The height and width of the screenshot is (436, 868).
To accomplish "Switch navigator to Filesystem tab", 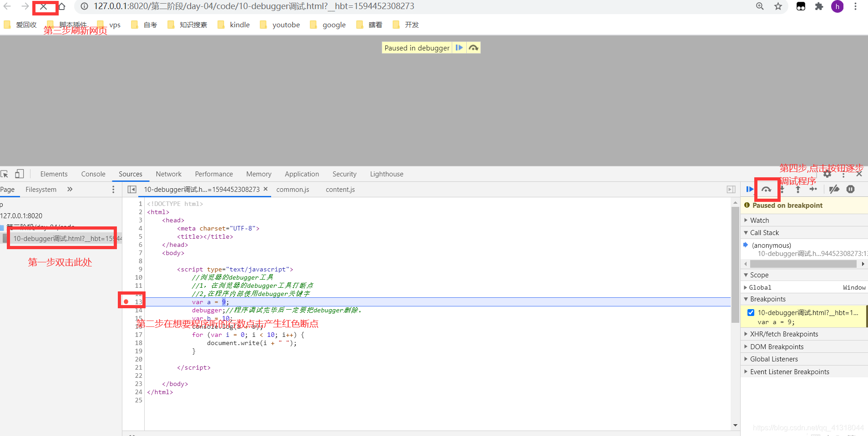I will click(41, 190).
